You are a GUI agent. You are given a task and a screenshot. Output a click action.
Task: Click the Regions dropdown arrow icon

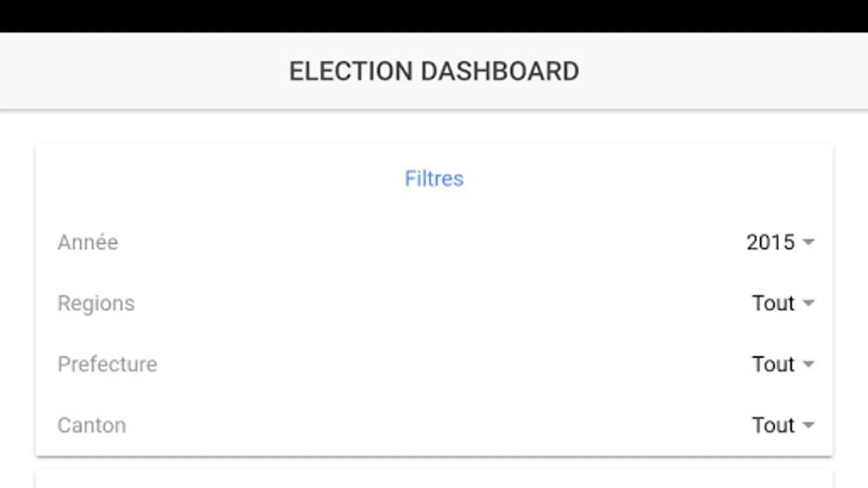[808, 303]
